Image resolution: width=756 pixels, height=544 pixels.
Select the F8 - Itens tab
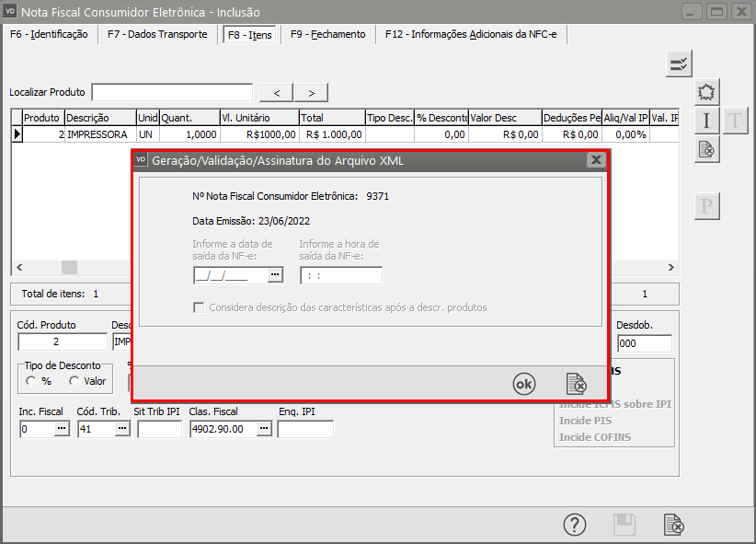(x=250, y=35)
